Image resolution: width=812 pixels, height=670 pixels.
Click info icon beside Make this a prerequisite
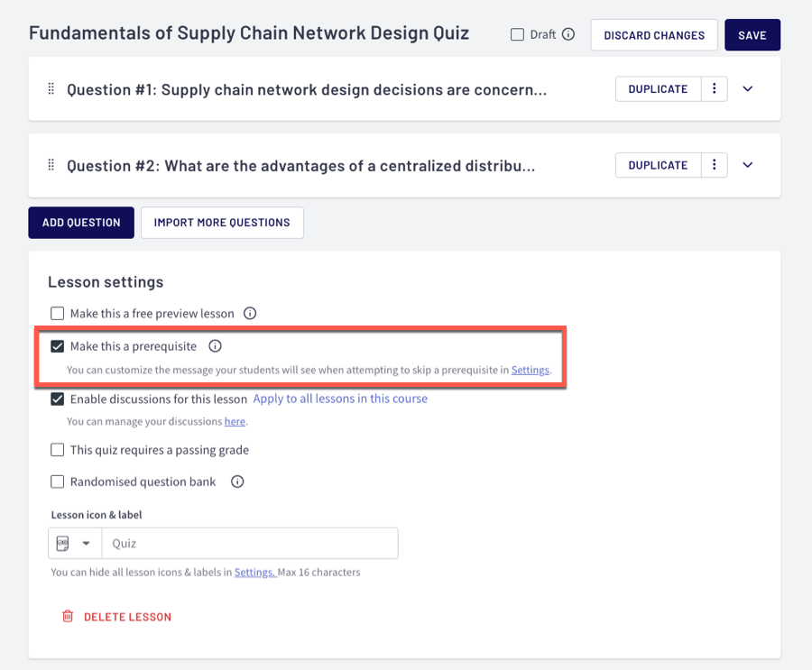(x=215, y=346)
